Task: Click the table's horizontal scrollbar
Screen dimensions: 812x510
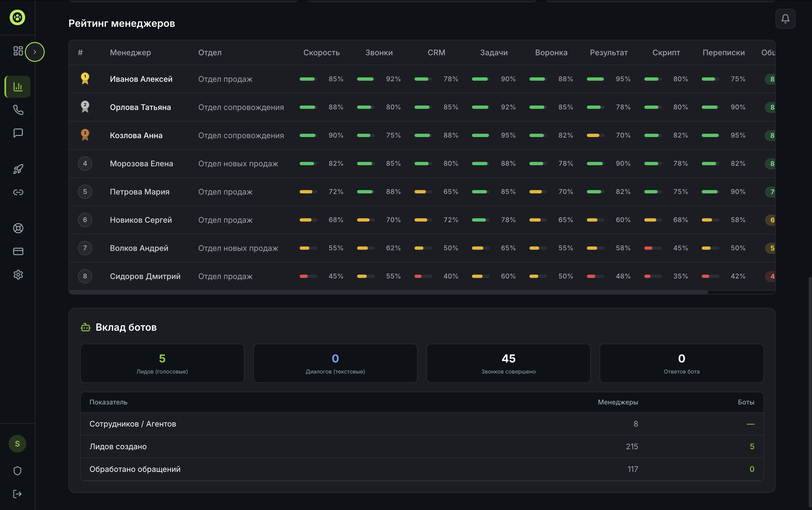Action: [388, 293]
